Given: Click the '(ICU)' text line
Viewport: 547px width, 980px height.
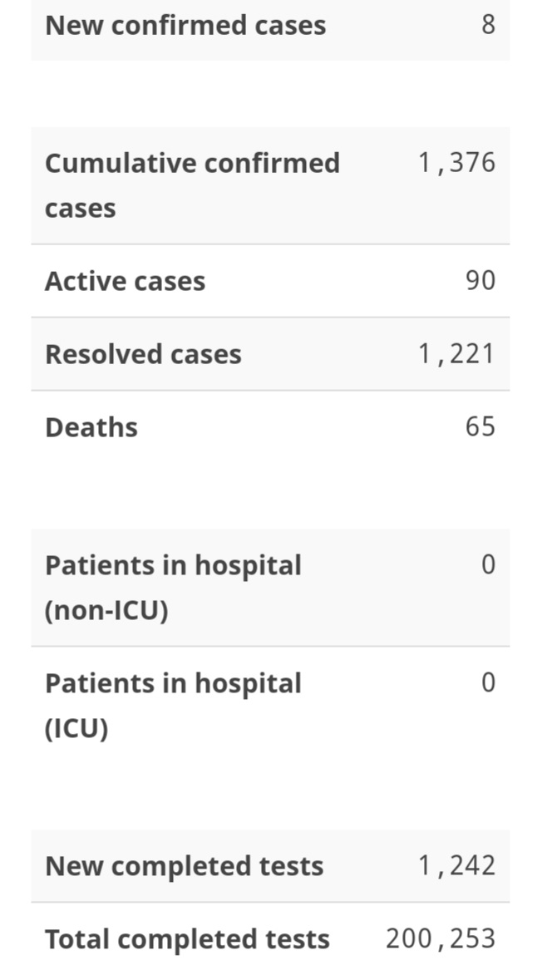Looking at the screenshot, I should coord(76,729).
